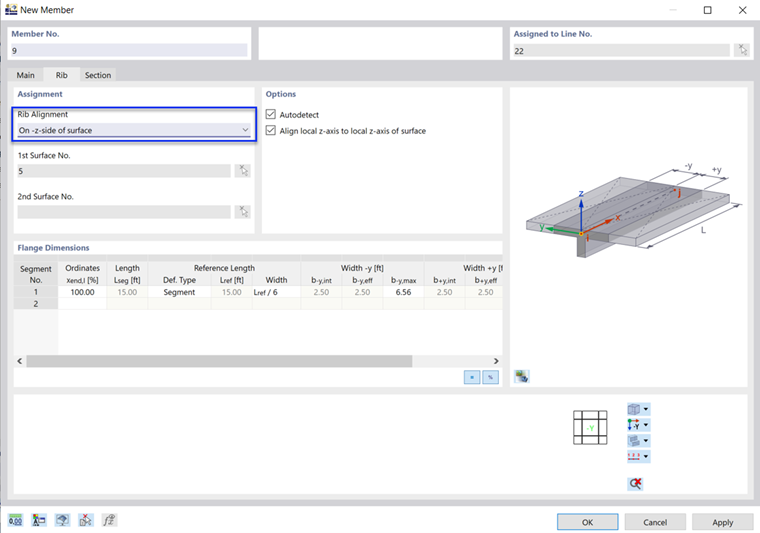Expand the numbering 1.2.3 dropdown arrow
This screenshot has height=533, width=760.
pos(646,456)
